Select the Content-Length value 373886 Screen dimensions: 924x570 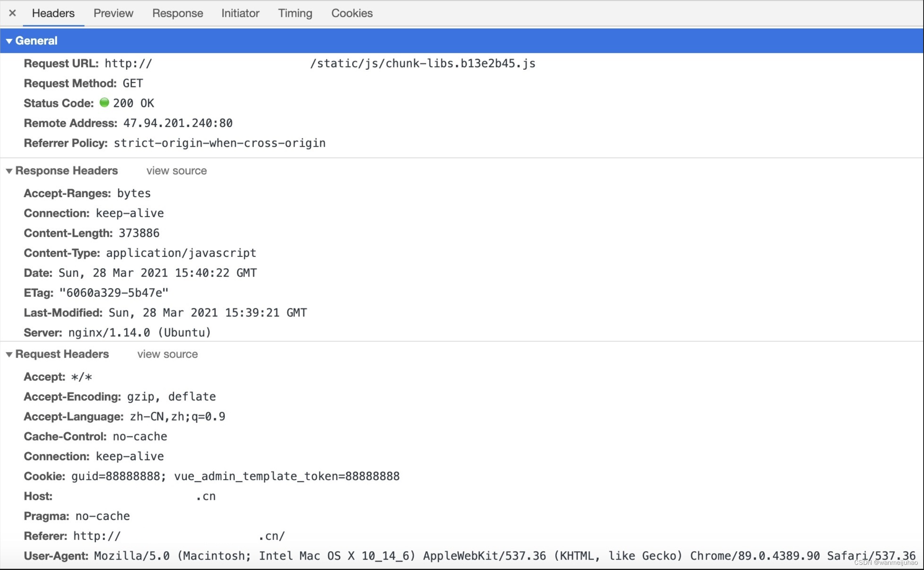point(139,233)
